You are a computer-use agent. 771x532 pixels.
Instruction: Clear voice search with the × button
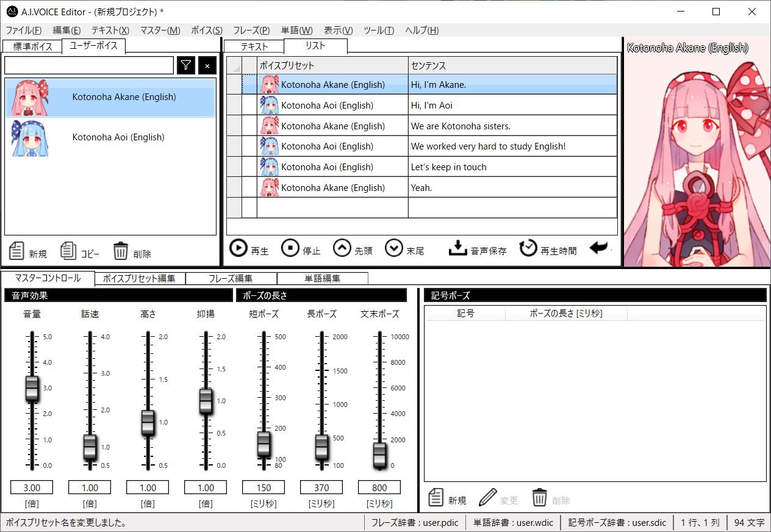pyautogui.click(x=207, y=66)
